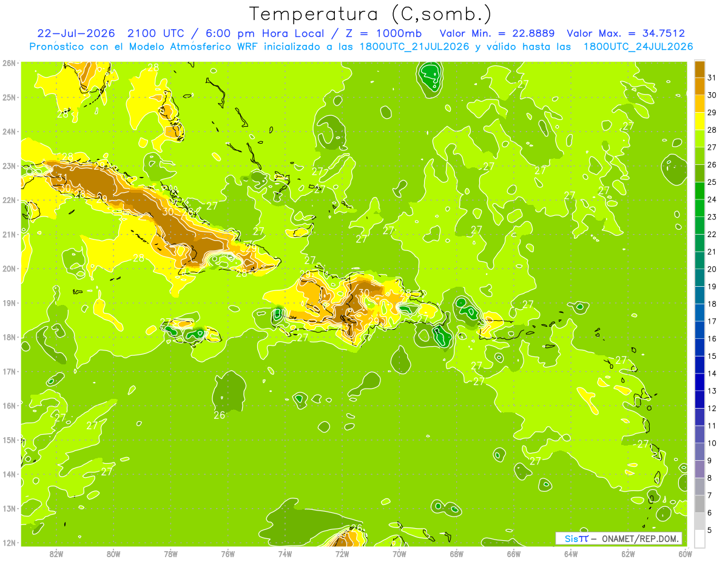
Task: Select the 80W longitude axis label
Action: point(113,553)
